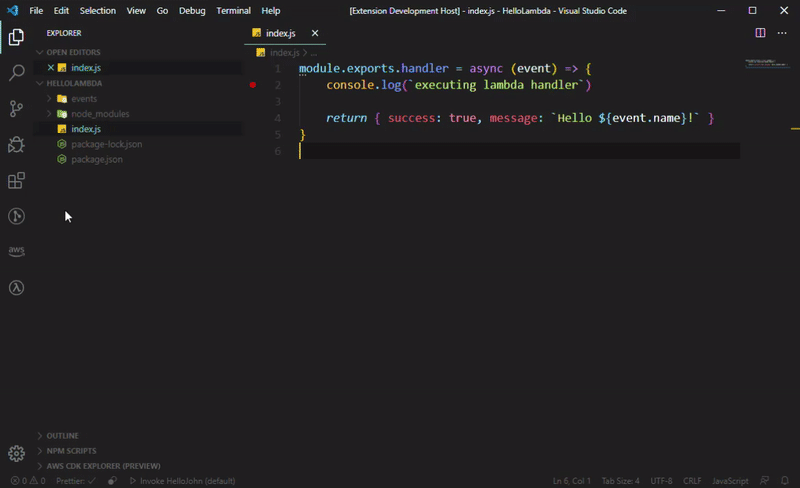Change Tab Size: 4 setting
The image size is (800, 488).
[x=620, y=481]
